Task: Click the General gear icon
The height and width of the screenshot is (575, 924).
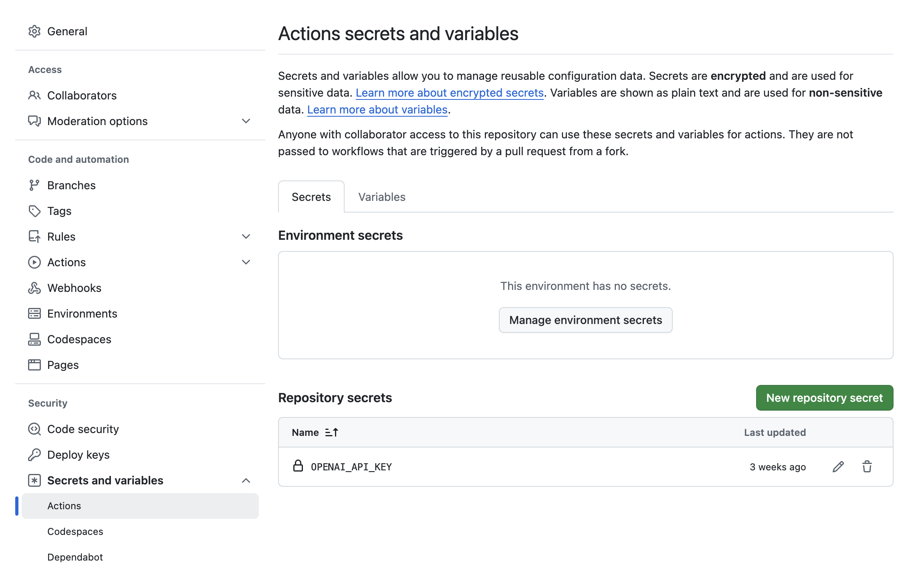Action: pyautogui.click(x=34, y=31)
